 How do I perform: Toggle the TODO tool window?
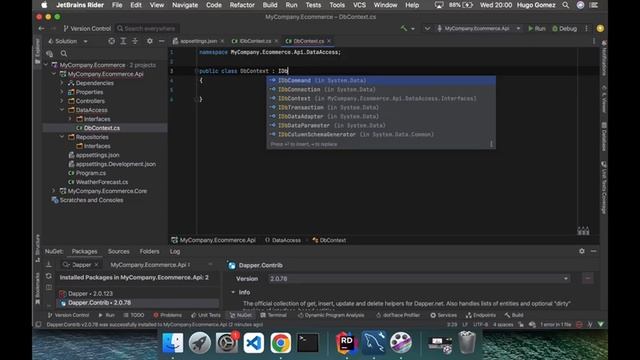[x=134, y=315]
